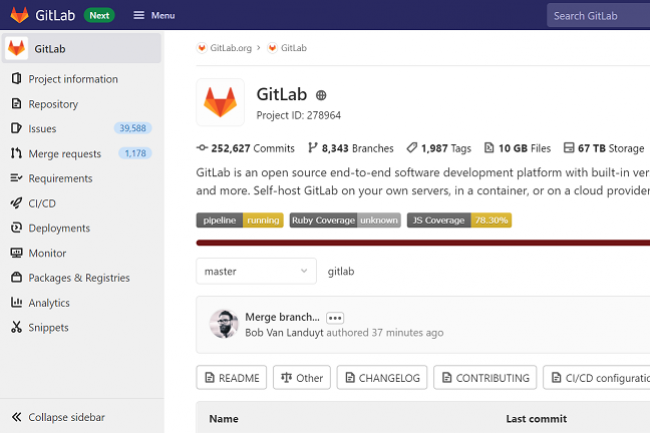Click the branch icon beside 8,343
Viewport: 650px width, 433px height.
pos(313,148)
